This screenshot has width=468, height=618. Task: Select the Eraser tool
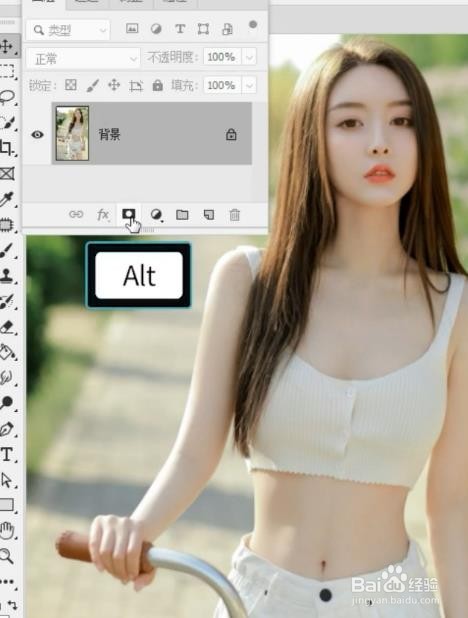pos(7,327)
